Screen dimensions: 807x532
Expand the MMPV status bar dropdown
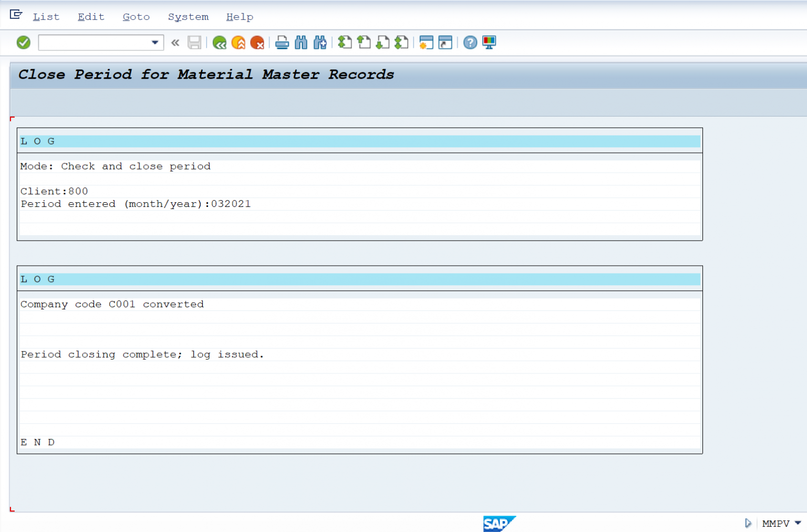[x=799, y=523]
